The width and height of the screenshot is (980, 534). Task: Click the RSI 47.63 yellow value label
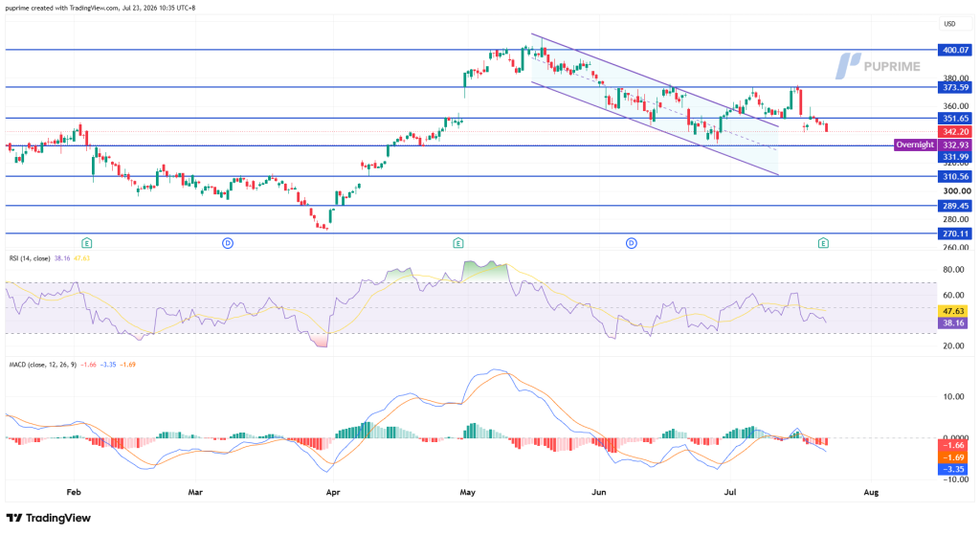click(955, 311)
